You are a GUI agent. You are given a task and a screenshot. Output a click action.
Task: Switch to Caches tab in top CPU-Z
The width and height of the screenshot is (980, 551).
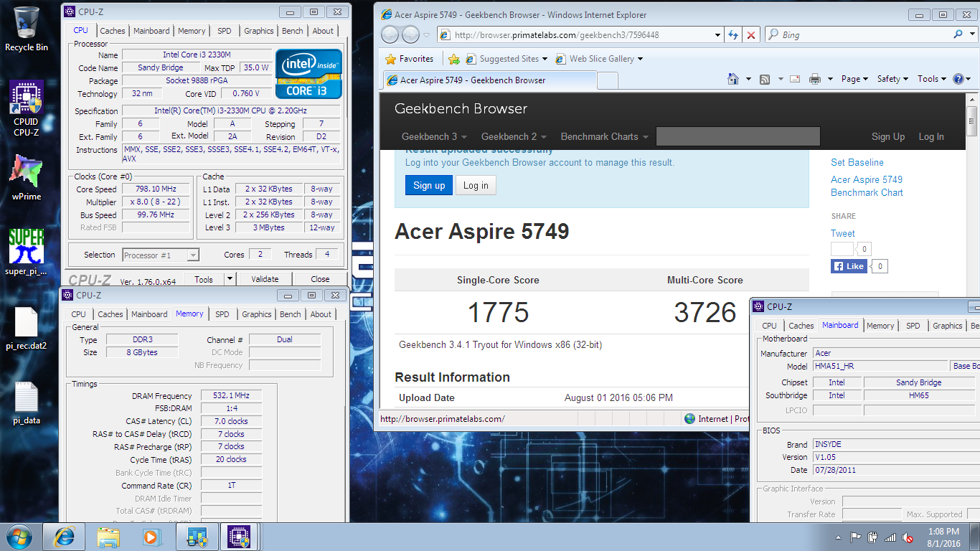click(x=112, y=31)
